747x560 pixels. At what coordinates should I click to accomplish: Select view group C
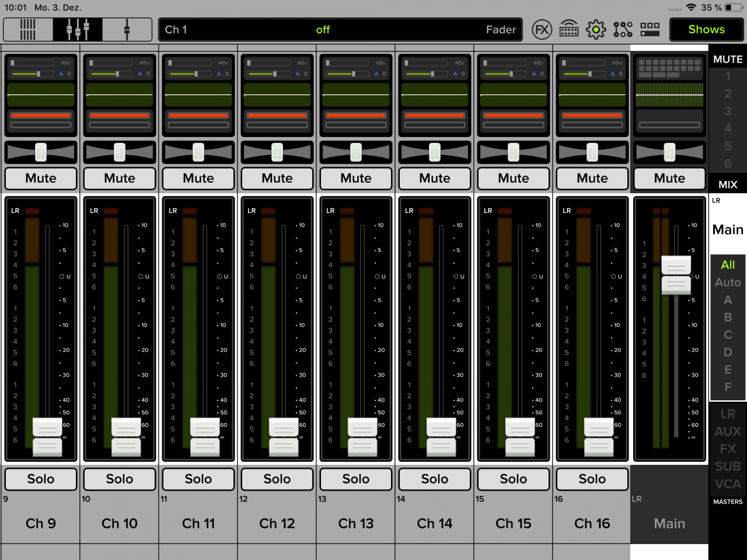tap(728, 335)
